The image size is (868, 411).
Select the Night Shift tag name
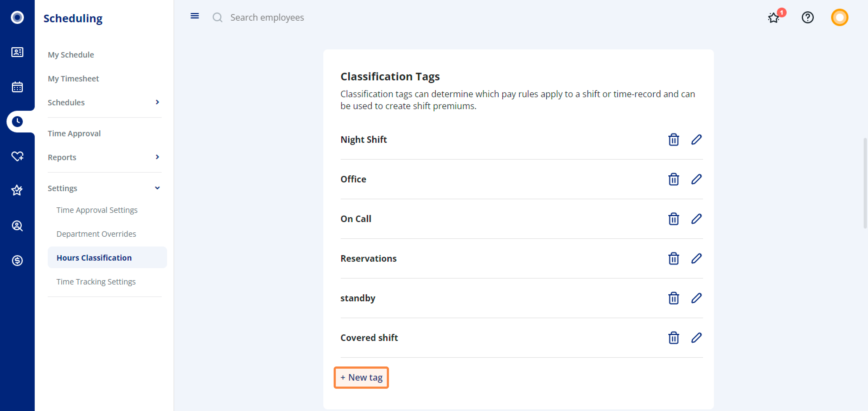(x=363, y=140)
